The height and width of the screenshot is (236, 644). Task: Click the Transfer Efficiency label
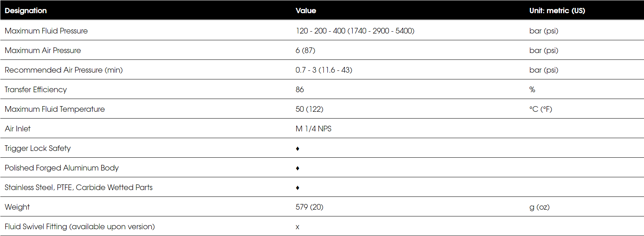[36, 90]
